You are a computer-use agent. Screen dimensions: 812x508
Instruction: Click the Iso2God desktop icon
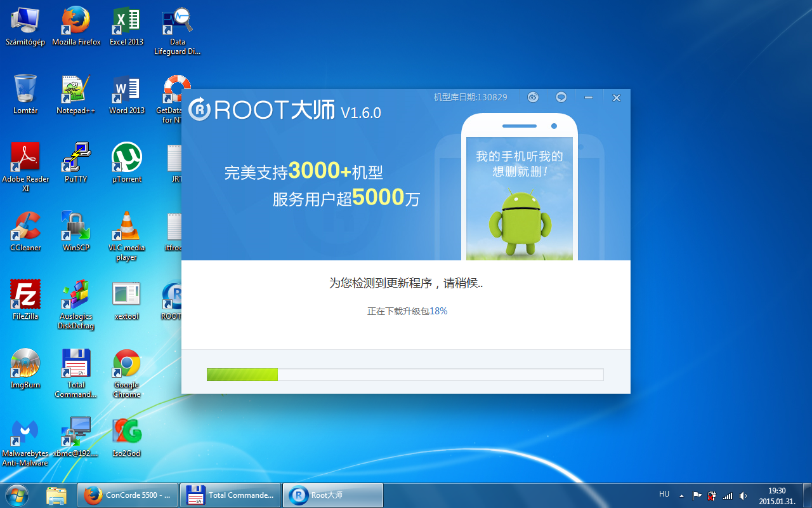126,436
